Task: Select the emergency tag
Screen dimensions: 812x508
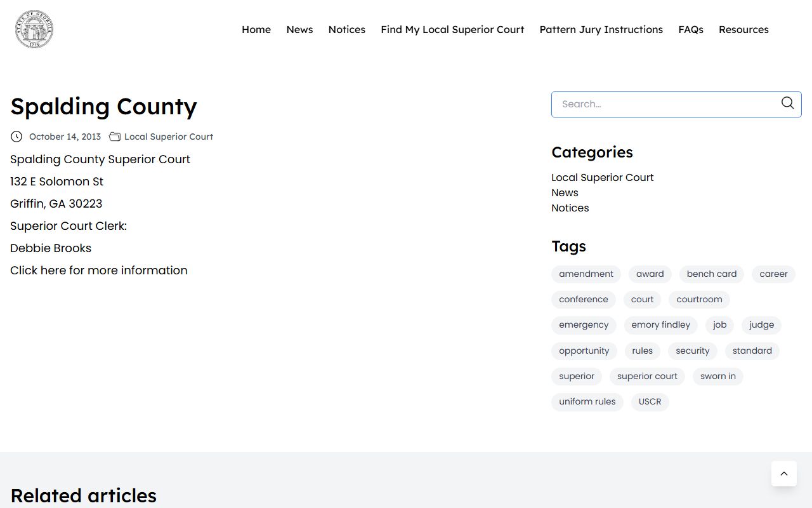Action: coord(584,325)
